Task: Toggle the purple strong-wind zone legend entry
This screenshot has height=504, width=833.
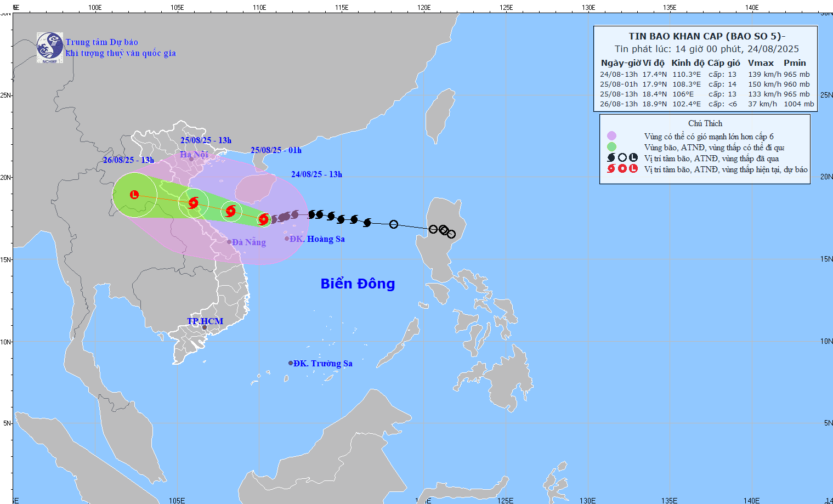Action: [610, 134]
